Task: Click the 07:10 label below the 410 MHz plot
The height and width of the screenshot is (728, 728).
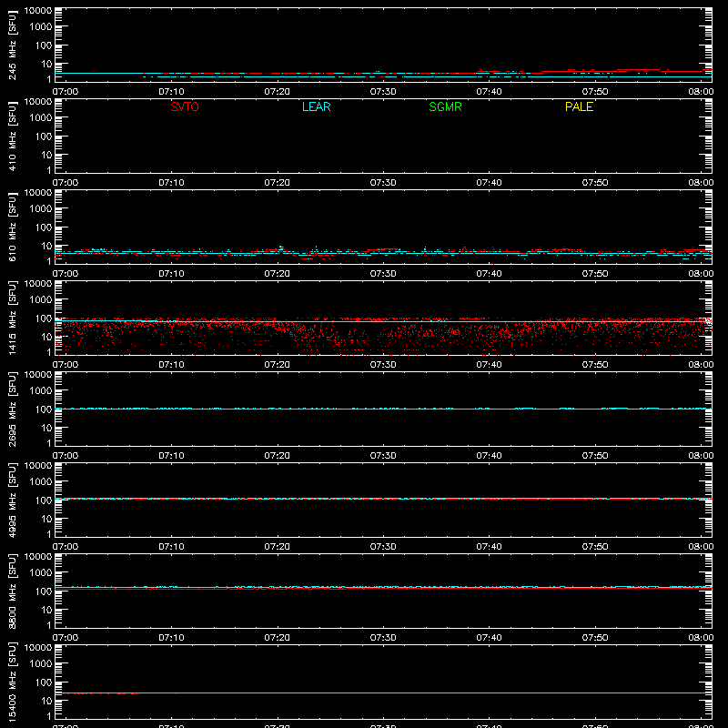Action: click(171, 183)
